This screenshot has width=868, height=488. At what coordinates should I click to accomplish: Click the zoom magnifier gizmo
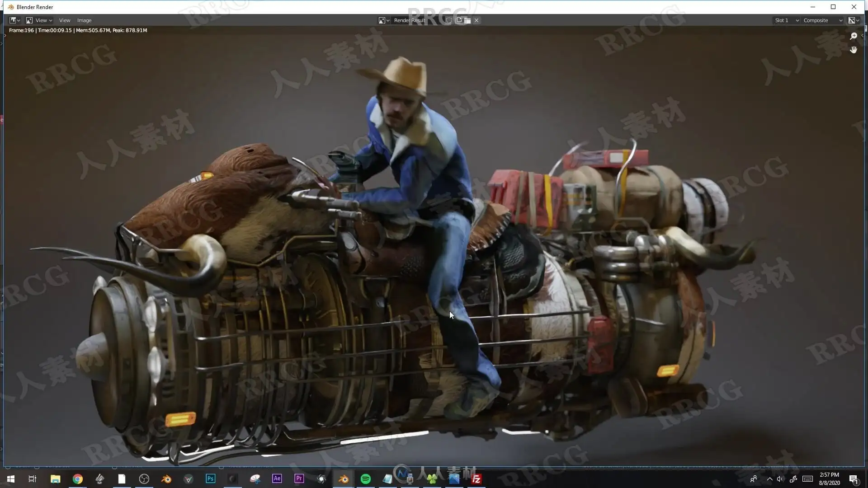854,36
